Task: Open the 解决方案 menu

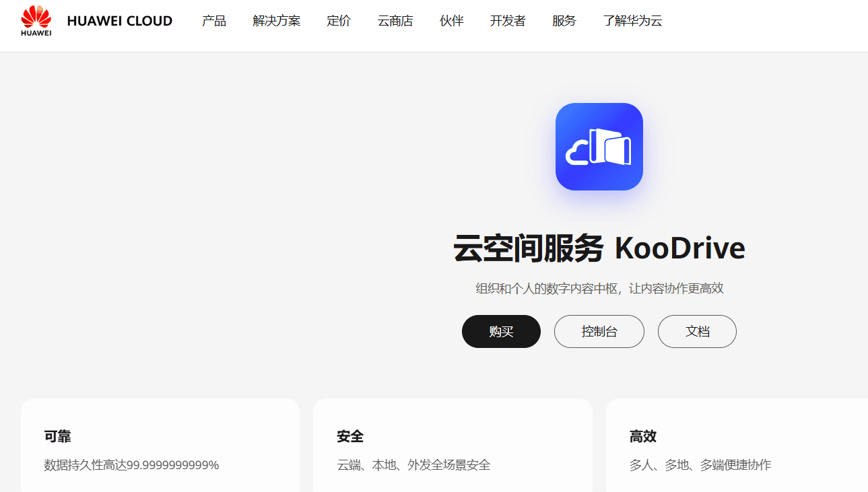Action: [277, 21]
